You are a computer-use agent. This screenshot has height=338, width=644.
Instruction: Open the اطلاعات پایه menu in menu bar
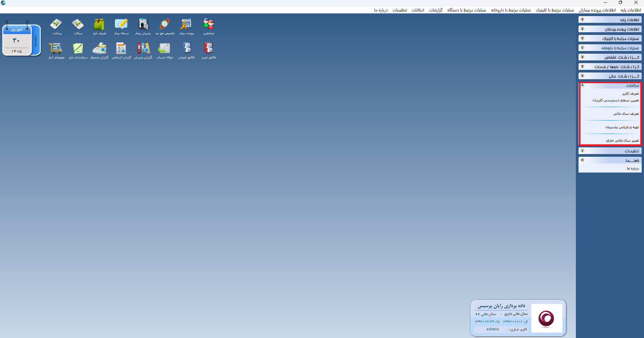click(631, 10)
